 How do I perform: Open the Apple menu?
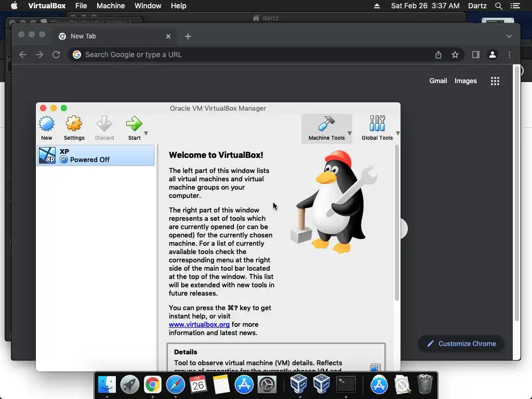[14, 6]
